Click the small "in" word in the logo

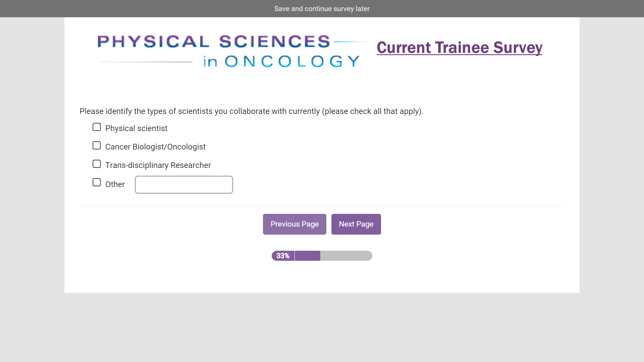point(210,62)
